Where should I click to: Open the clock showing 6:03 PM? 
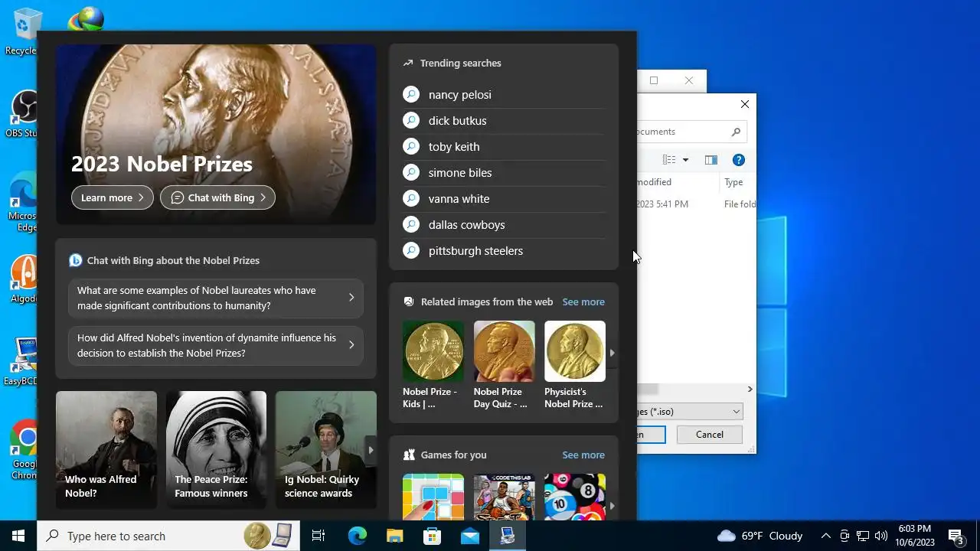point(915,536)
